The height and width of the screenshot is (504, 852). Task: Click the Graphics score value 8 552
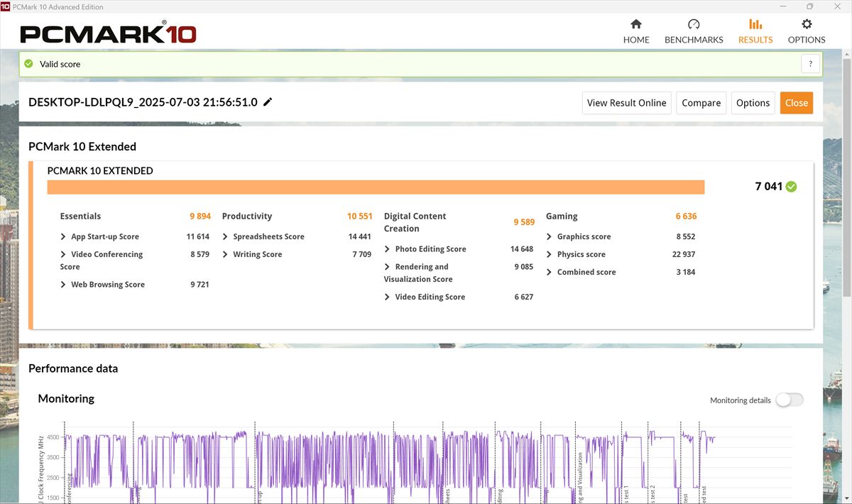click(686, 237)
